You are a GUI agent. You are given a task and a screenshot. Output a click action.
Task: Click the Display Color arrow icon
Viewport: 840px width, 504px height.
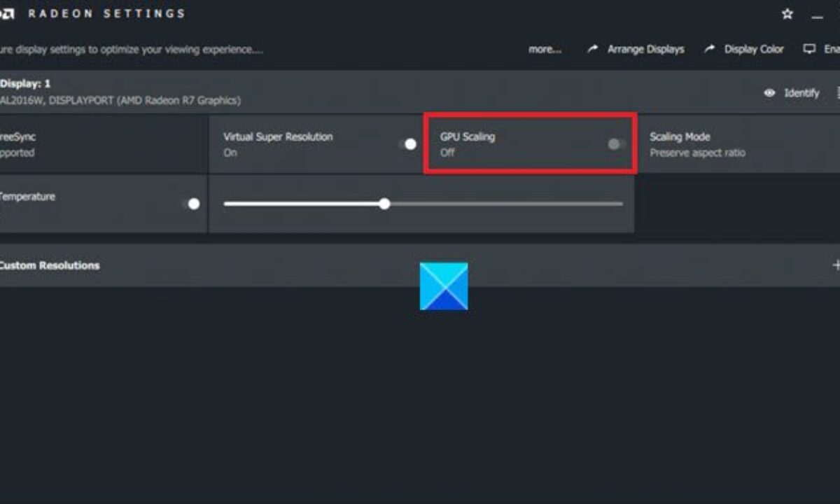click(x=710, y=49)
